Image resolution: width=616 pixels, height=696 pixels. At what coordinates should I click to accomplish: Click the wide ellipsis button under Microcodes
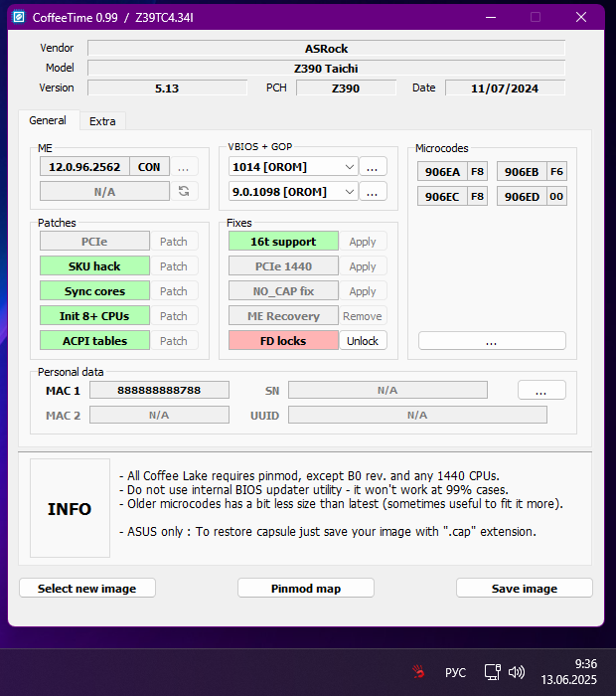click(492, 341)
